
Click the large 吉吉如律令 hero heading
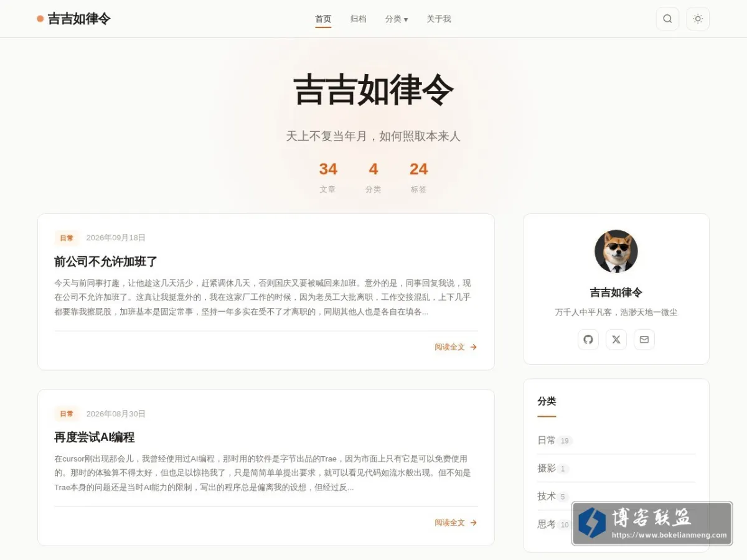374,91
